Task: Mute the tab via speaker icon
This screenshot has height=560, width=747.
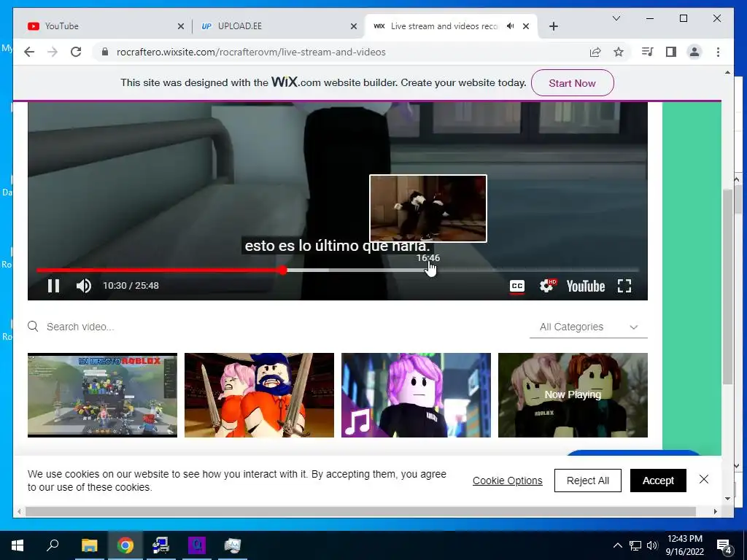Action: pos(510,26)
